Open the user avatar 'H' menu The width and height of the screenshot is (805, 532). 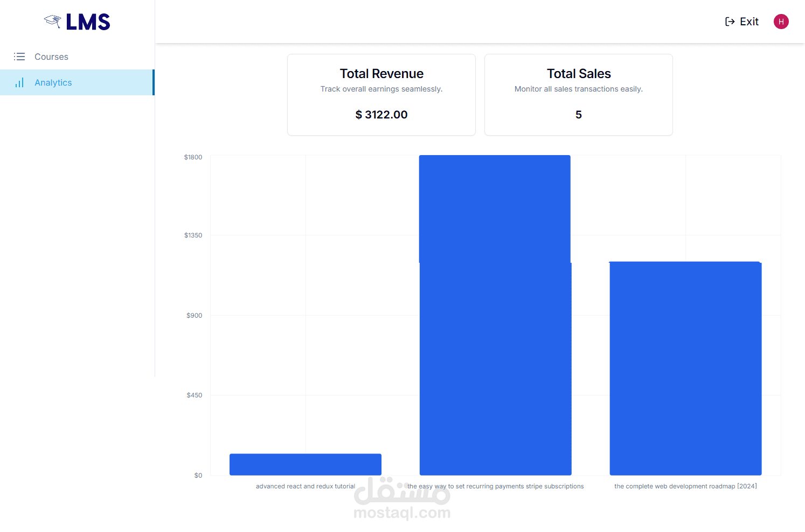[x=781, y=22]
